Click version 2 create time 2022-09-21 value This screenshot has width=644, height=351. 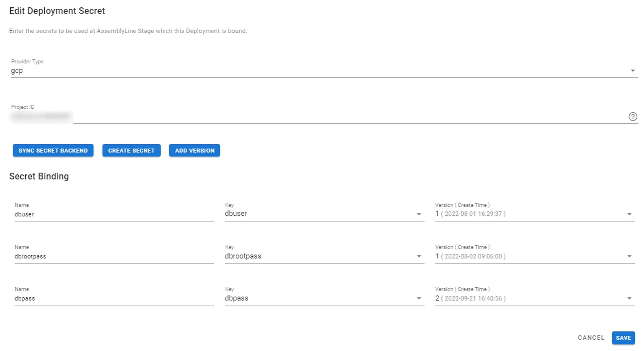(470, 298)
